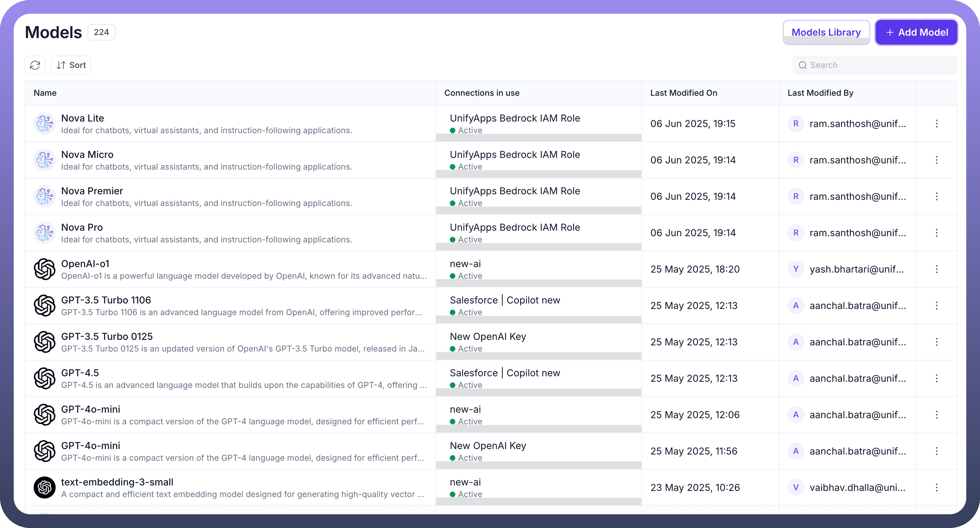The image size is (980, 528).
Task: Click the Name column header
Action: (x=45, y=93)
